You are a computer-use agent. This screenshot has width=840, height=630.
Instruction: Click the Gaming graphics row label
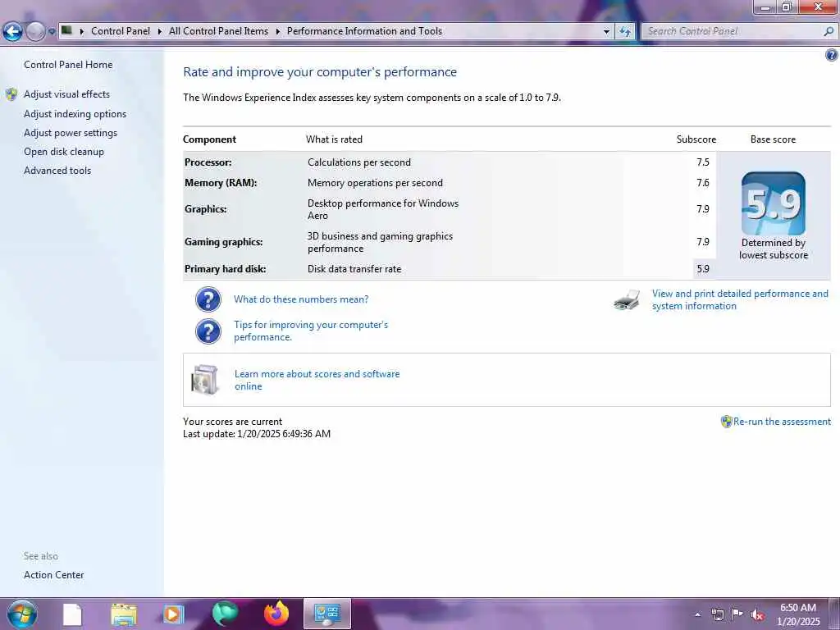[223, 242]
